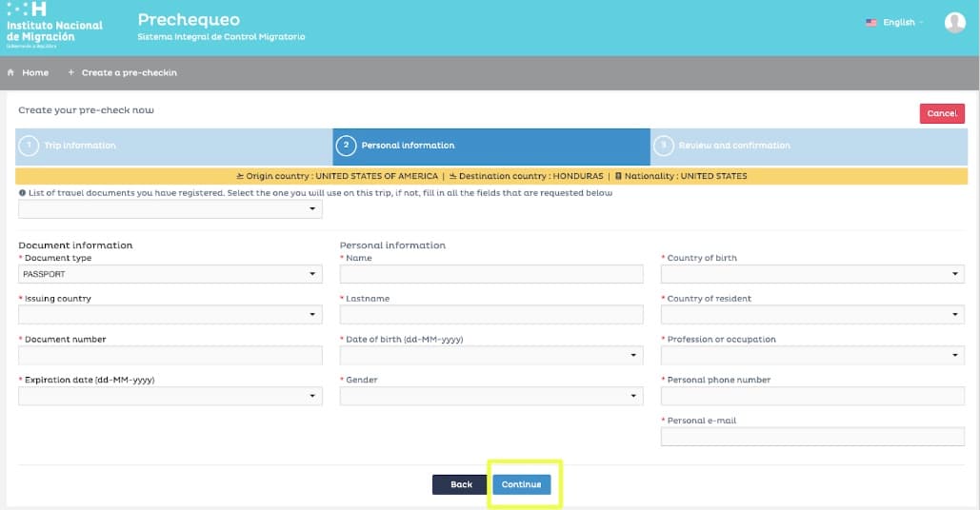980x510 pixels.
Task: Switch to Trip information step tab
Action: pos(80,146)
